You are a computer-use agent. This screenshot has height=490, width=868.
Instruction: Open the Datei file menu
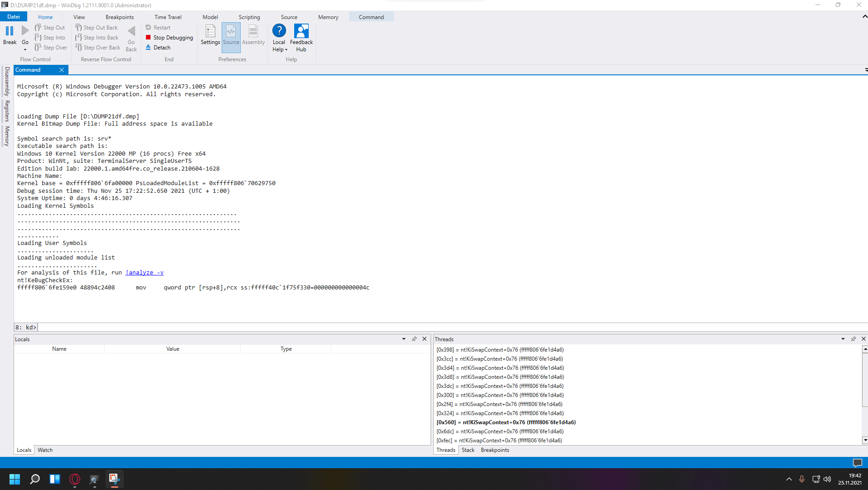tap(14, 17)
